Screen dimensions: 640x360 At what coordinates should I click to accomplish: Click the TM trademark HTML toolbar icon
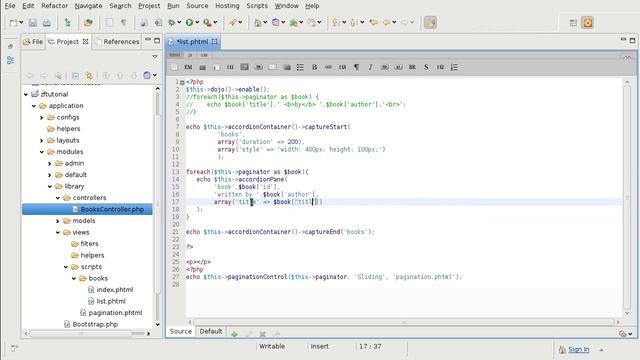tap(188, 67)
